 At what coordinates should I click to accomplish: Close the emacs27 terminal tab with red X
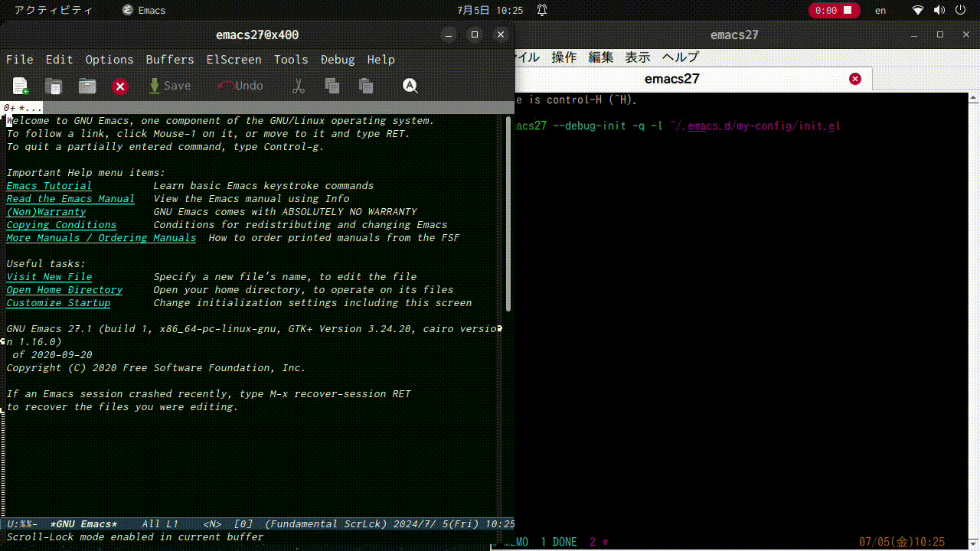pos(855,79)
